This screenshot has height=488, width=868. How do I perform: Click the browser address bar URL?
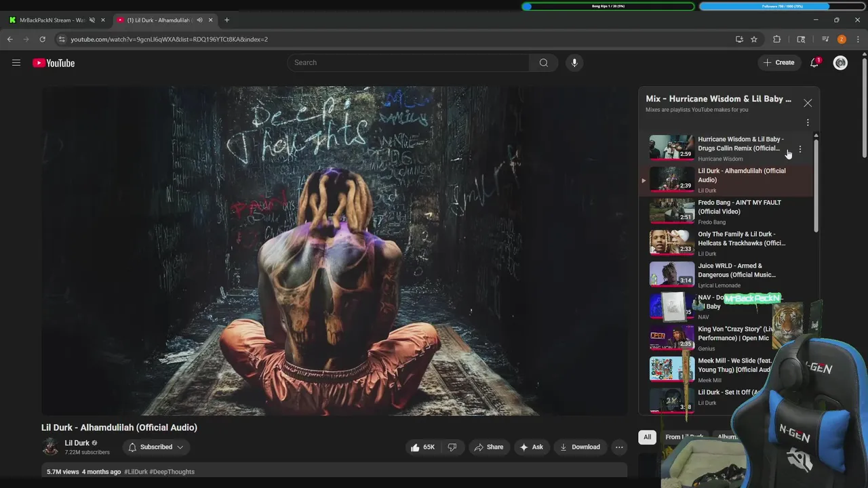pyautogui.click(x=170, y=39)
